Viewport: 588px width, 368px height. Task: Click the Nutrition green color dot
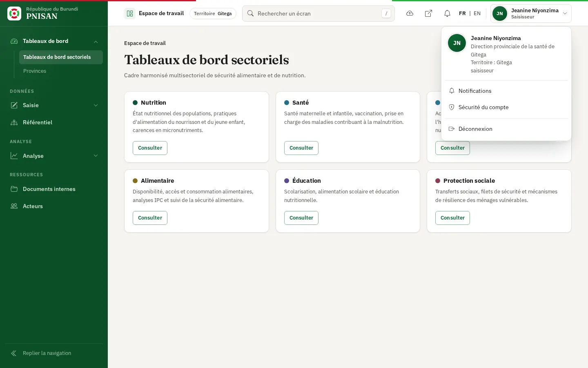click(x=135, y=103)
